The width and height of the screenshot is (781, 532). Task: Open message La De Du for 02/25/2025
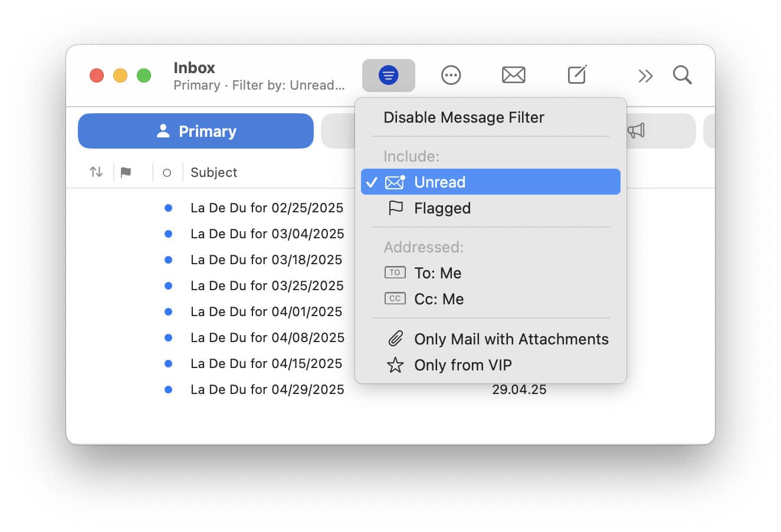[x=267, y=208]
